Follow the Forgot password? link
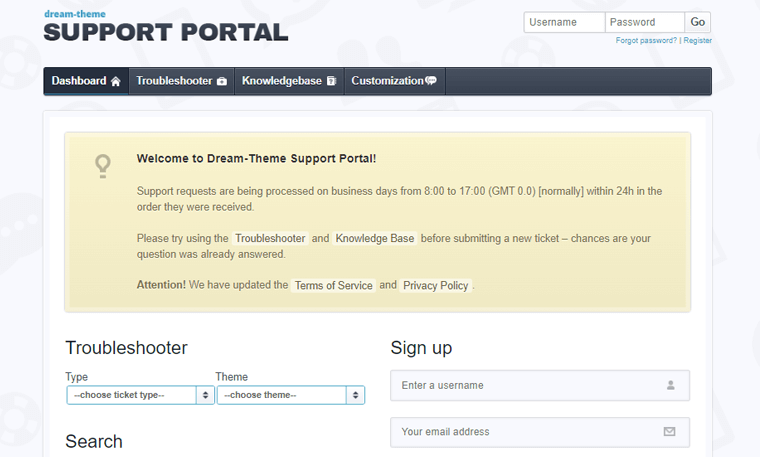 tap(646, 41)
